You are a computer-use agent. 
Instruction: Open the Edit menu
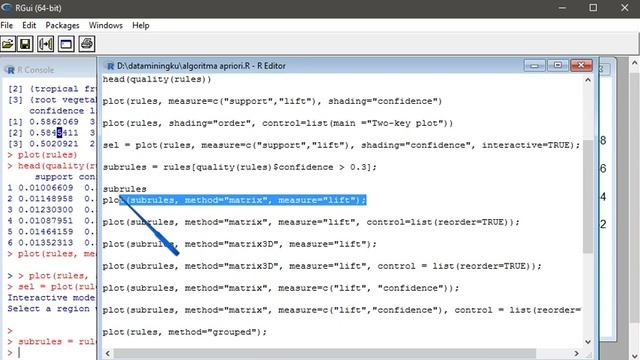point(29,25)
